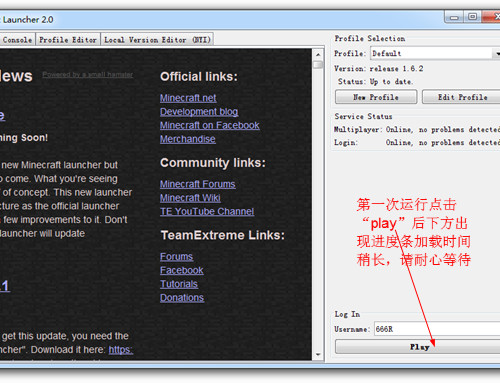Open the TeamExtreme Donations link
Viewport: 500px width, 383px height.
[x=182, y=298]
